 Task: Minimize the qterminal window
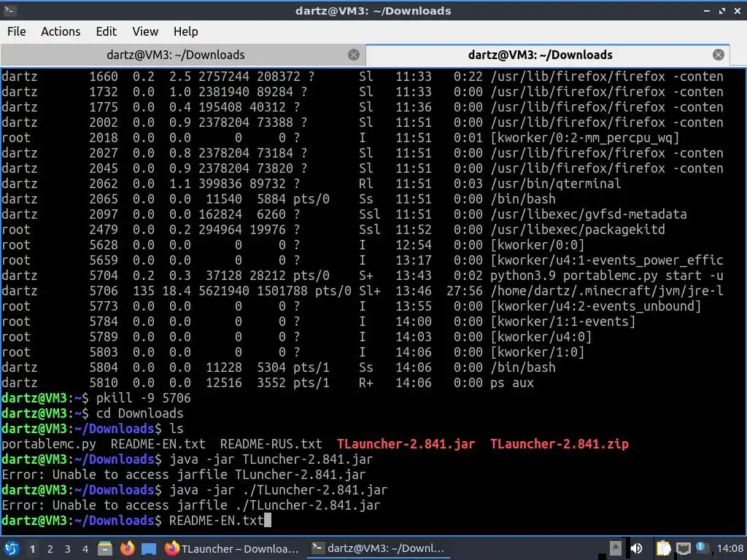point(707,10)
